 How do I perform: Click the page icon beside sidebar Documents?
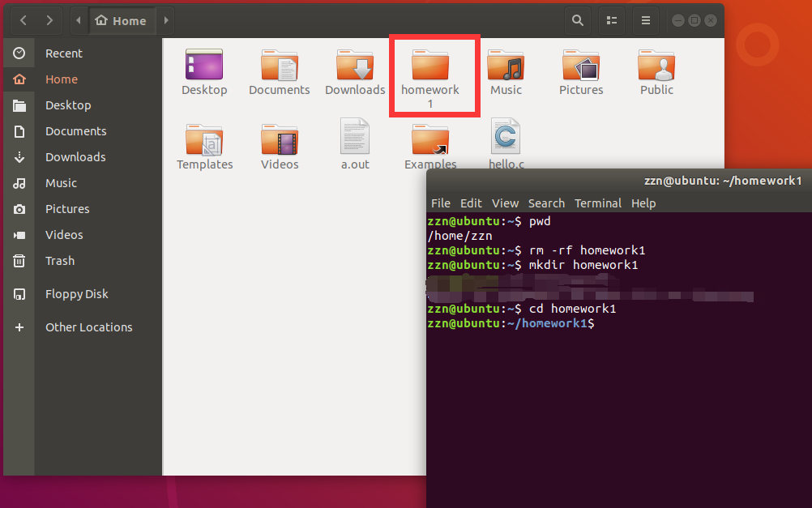tap(19, 131)
